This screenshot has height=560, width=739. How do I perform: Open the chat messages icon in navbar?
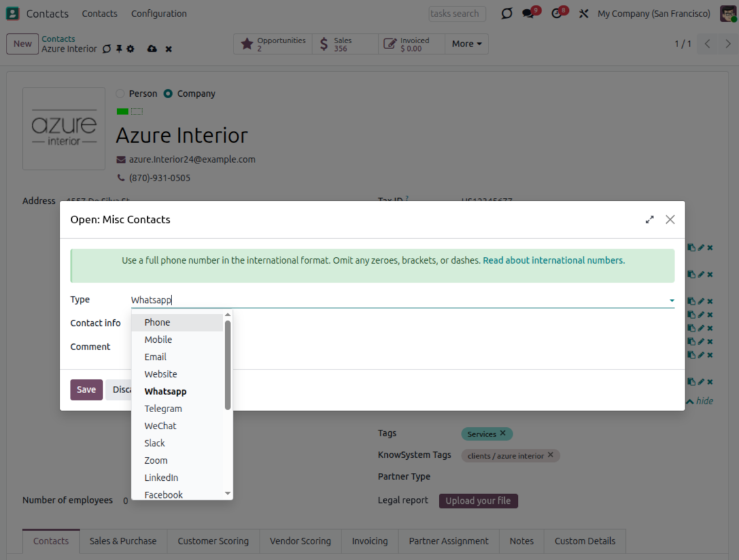[529, 14]
